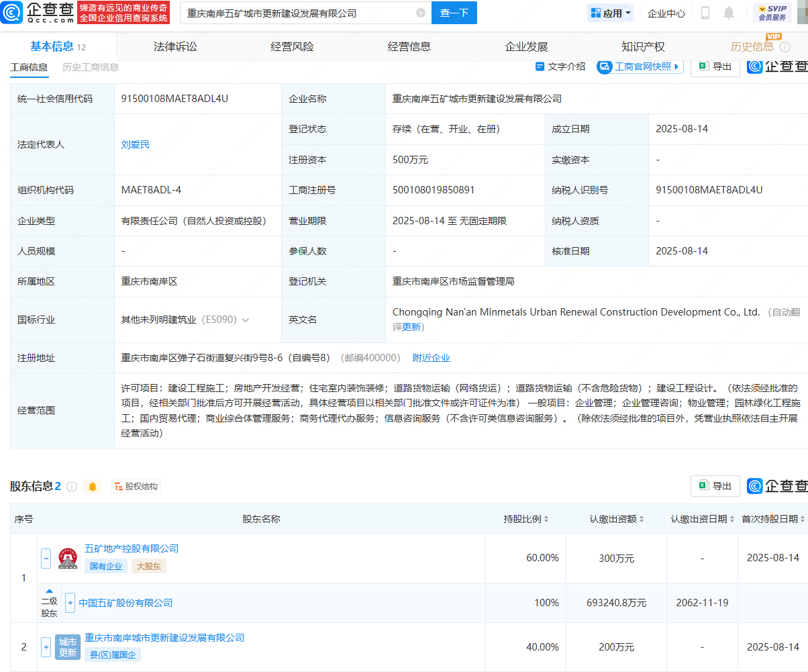Open 中国五矿股份有限公司 link
The width and height of the screenshot is (808, 672).
[x=125, y=603]
